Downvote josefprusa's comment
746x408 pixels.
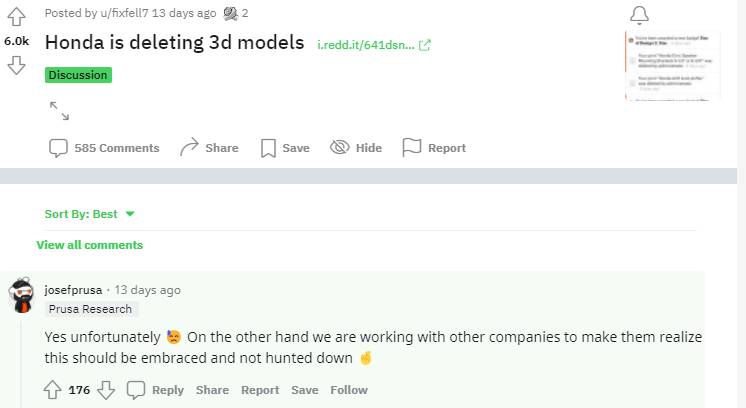coord(106,390)
